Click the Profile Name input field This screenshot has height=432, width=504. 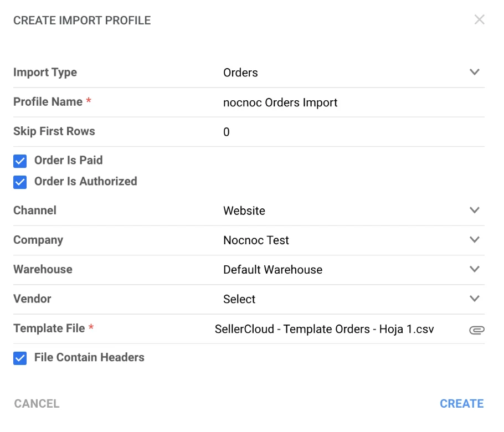tap(353, 102)
